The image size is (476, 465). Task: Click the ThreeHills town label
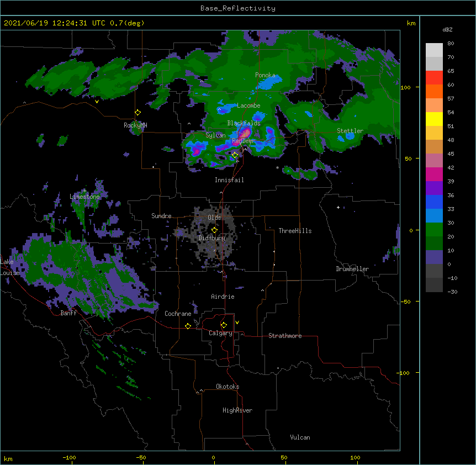tap(295, 231)
